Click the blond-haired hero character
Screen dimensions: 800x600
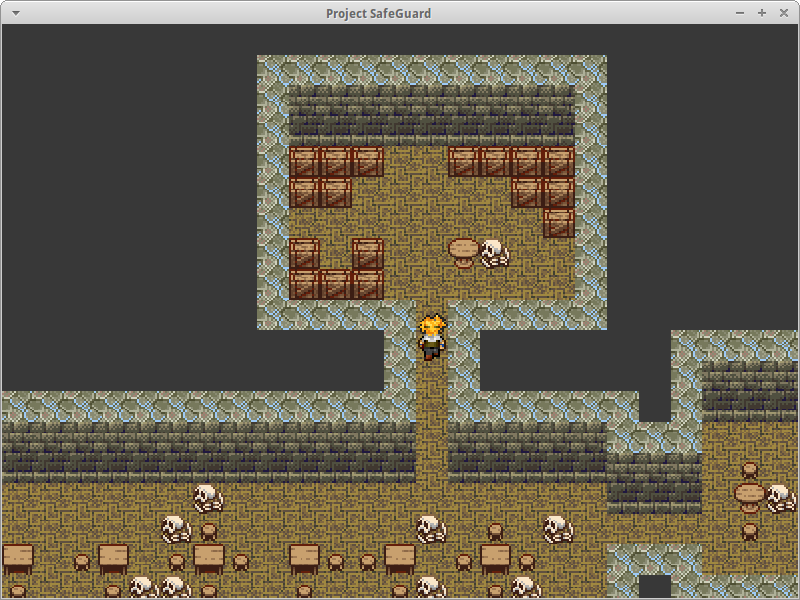[x=432, y=337]
